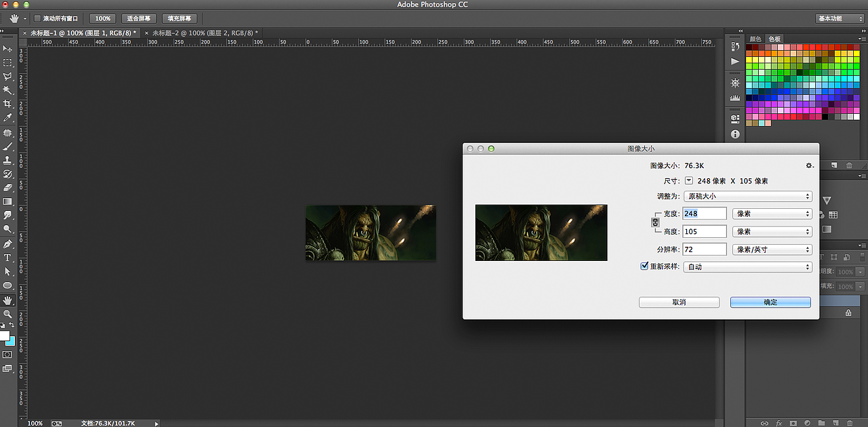Image resolution: width=868 pixels, height=427 pixels.
Task: Select the Rectangular Marquee tool
Action: pyautogui.click(x=7, y=62)
